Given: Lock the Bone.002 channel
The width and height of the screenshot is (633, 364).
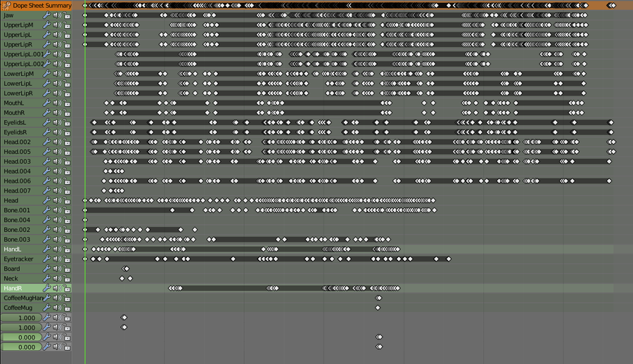Looking at the screenshot, I should click(x=67, y=230).
